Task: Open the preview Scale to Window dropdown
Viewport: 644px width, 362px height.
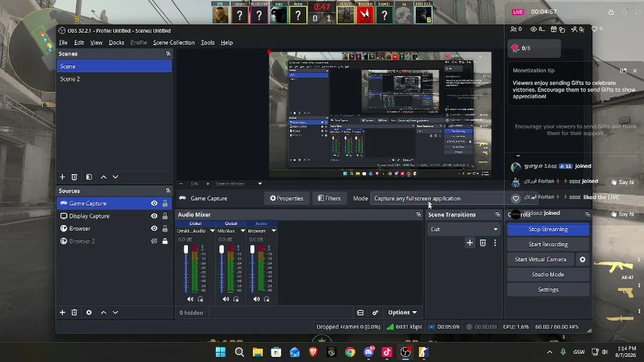Action: click(x=260, y=184)
